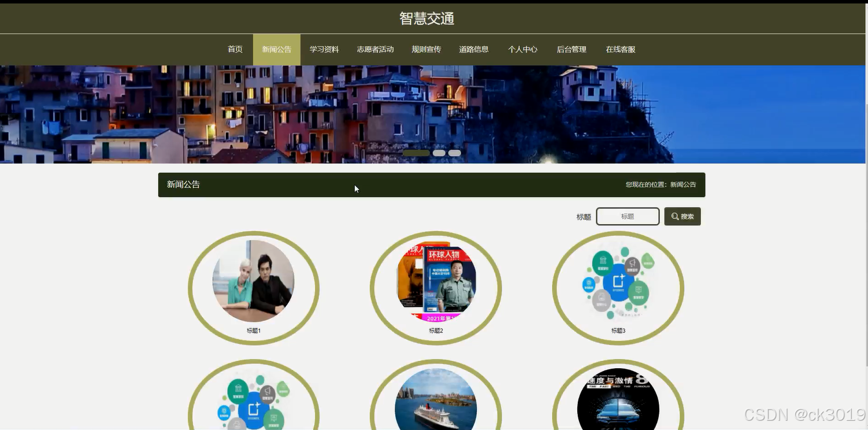
Task: Open the cruise ship news thumbnail
Action: pyautogui.click(x=436, y=399)
